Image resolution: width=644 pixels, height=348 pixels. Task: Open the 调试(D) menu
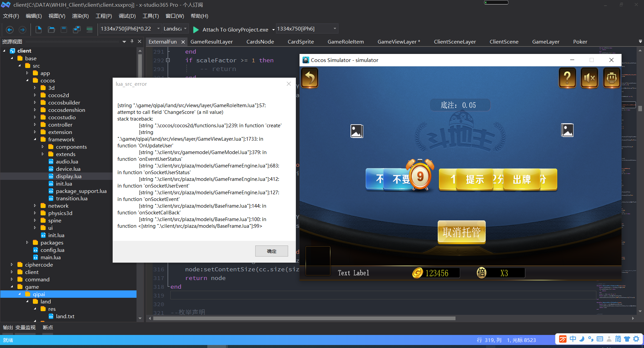click(x=127, y=16)
